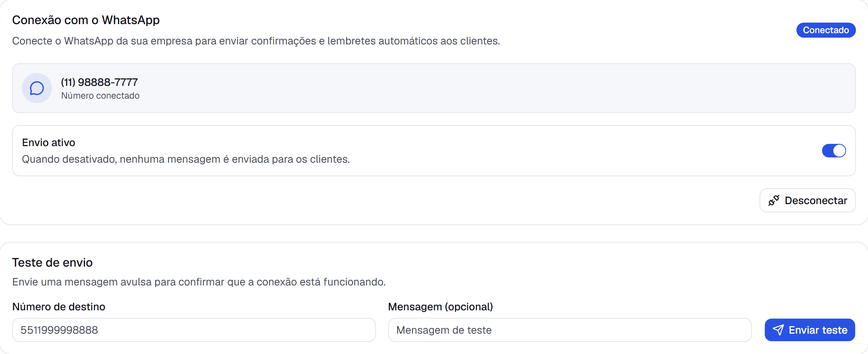Click the Número de destino label

coord(59,307)
